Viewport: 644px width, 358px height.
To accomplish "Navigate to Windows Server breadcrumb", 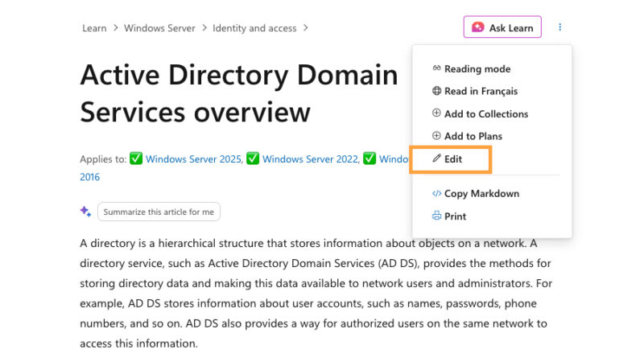I will click(159, 28).
